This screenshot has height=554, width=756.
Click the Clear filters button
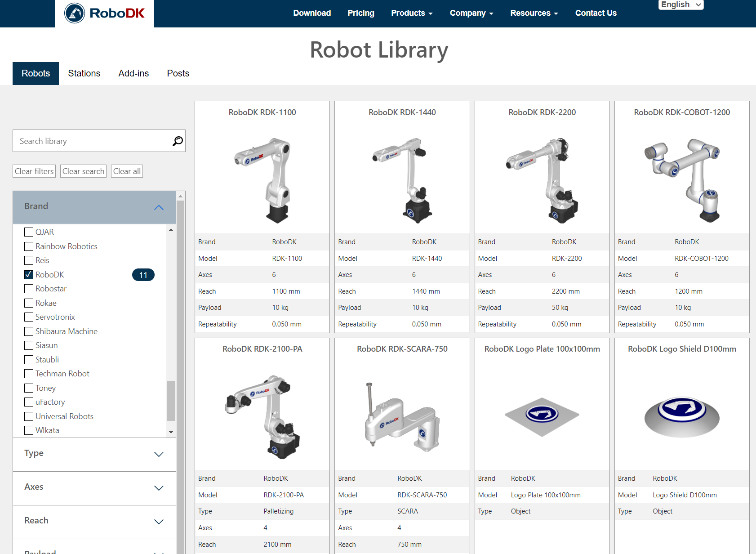click(34, 171)
